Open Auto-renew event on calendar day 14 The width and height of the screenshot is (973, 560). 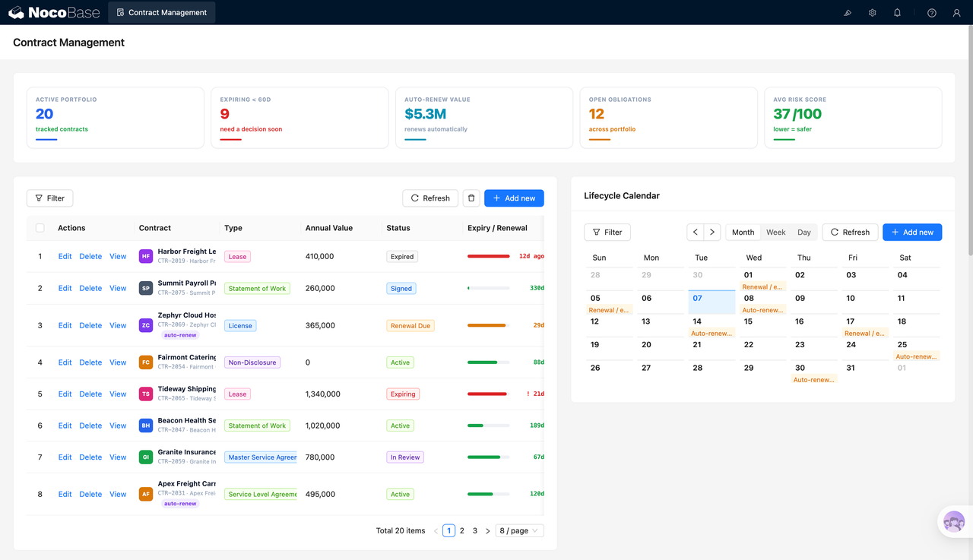coord(712,334)
